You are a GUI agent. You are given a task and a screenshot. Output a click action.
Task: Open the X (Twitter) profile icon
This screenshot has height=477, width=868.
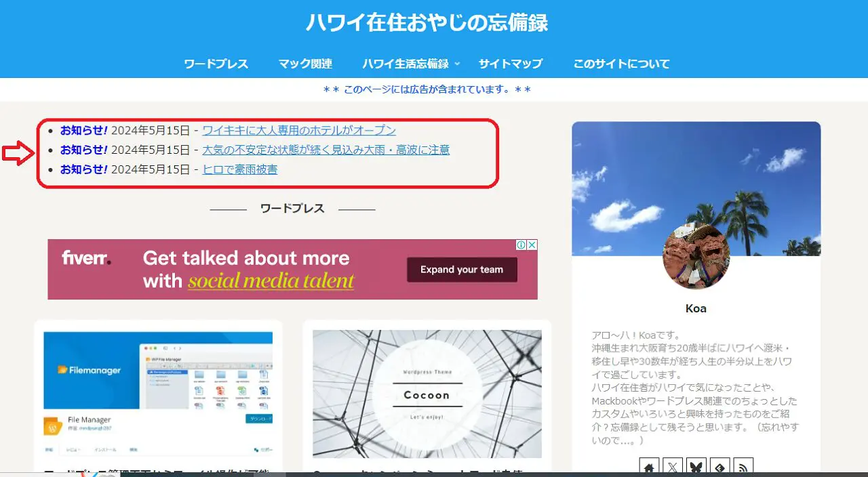coord(673,467)
